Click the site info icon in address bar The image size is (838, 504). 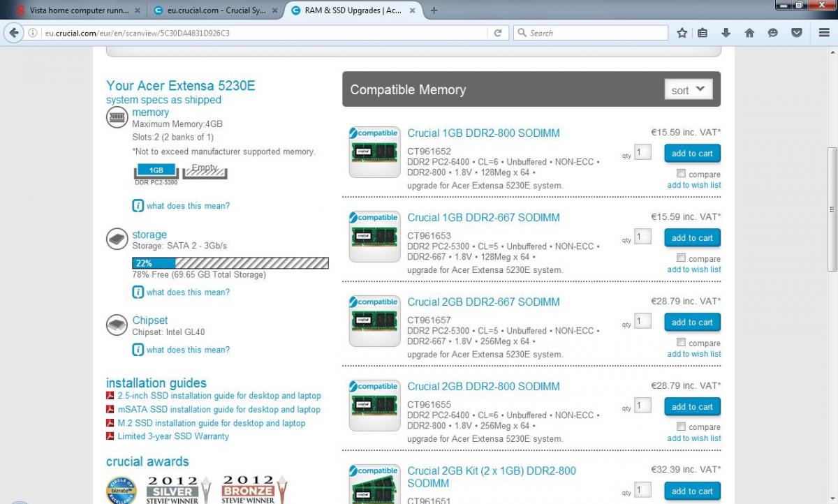33,33
